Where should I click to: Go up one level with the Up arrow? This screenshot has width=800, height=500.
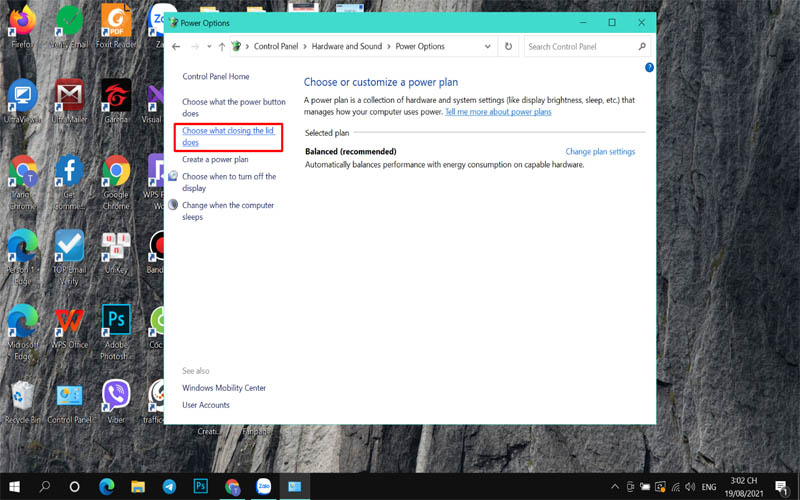pos(222,46)
